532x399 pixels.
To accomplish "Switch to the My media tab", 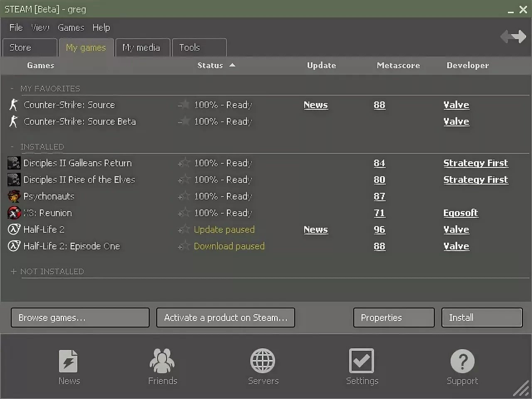I will pos(143,47).
